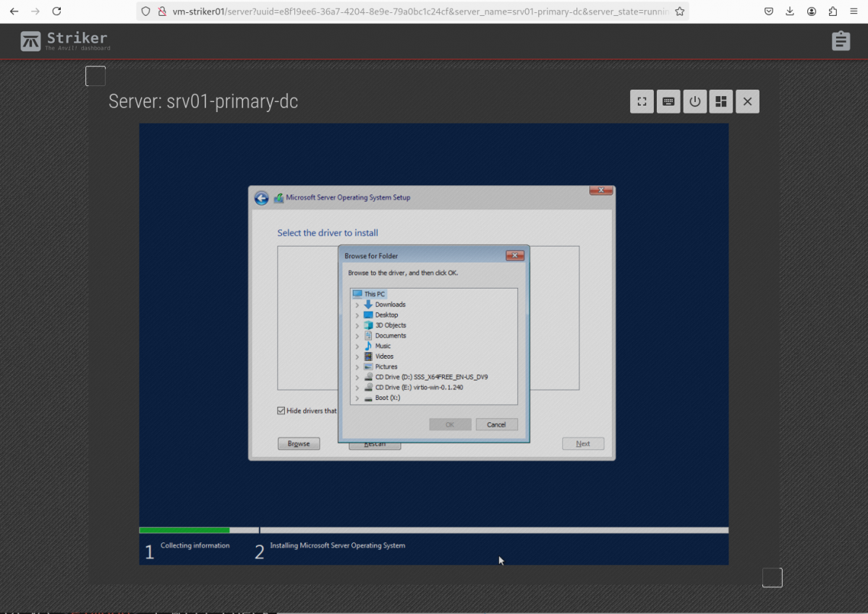
Task: Click the back arrow in Setup window
Action: pos(261,198)
